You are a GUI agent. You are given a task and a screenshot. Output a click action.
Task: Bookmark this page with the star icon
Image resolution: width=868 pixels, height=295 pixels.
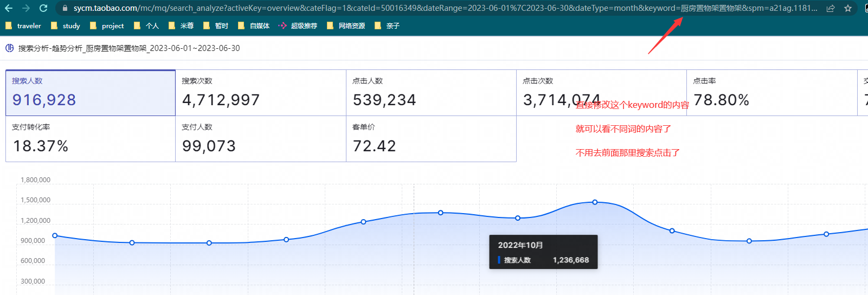coord(848,8)
